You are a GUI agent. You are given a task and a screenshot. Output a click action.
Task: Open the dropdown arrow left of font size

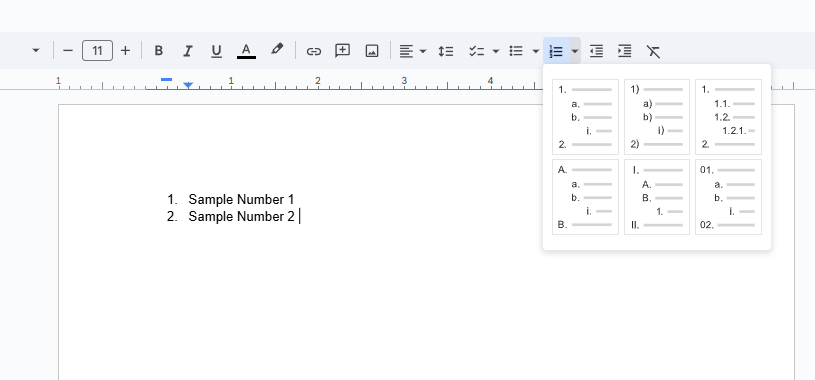[36, 51]
